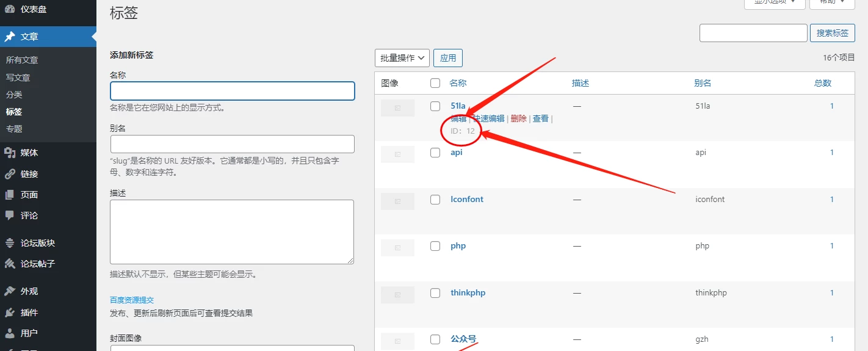Click post count 1 in 51la row
Image resolution: width=868 pixels, height=351 pixels.
click(x=831, y=106)
